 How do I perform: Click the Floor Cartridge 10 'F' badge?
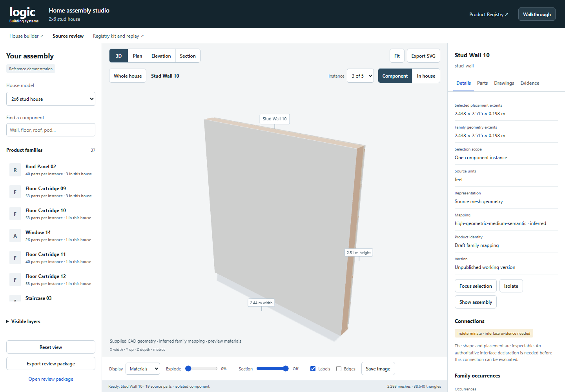point(15,214)
